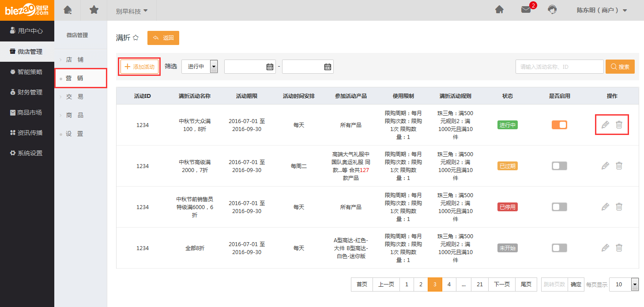Click the star favorites icon in top bar
Viewport: 644px width, 307px height.
click(x=94, y=10)
